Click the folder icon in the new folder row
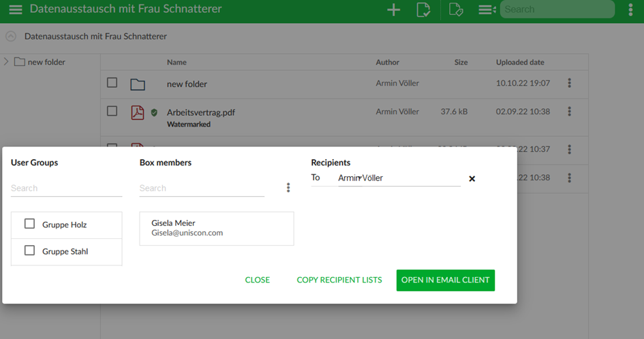 coord(138,84)
